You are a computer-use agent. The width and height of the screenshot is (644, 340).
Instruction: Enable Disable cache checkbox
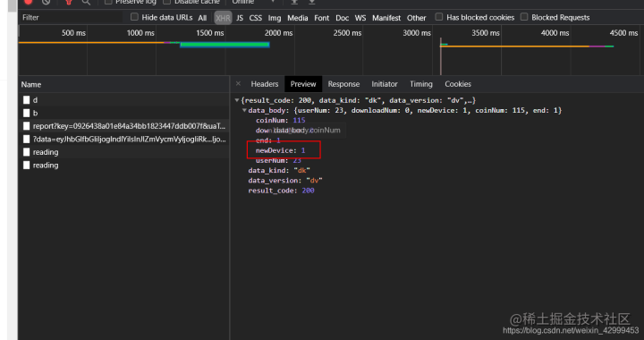tap(166, 2)
